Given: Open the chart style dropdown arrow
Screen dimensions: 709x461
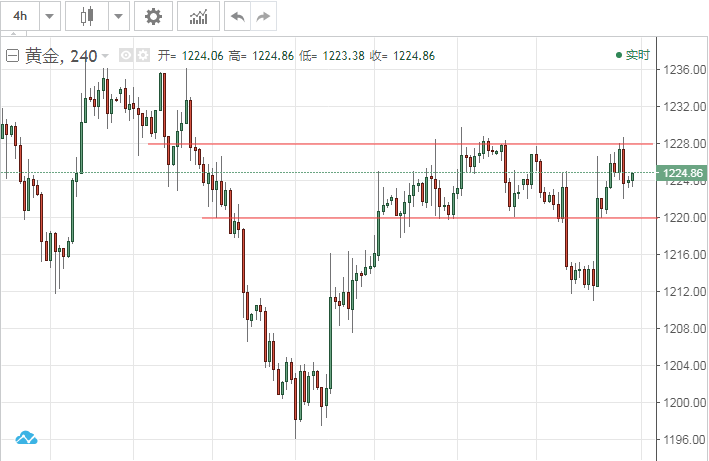Looking at the screenshot, I should [118, 16].
